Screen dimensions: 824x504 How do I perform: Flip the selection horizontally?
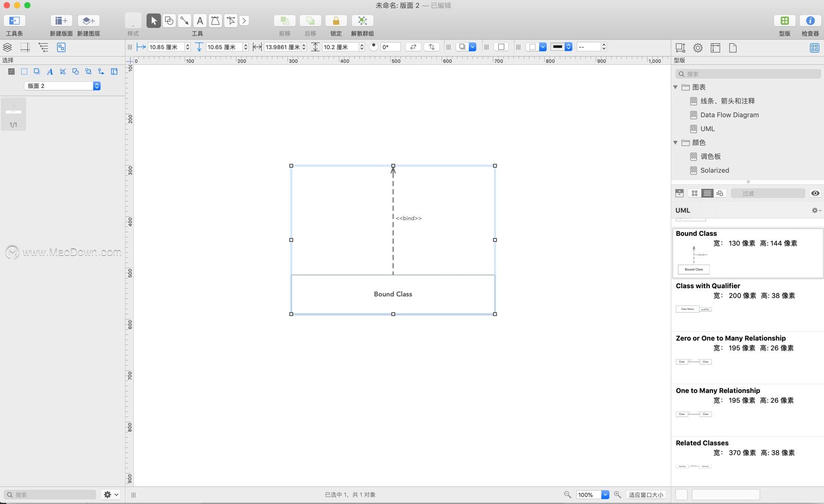pyautogui.click(x=413, y=47)
